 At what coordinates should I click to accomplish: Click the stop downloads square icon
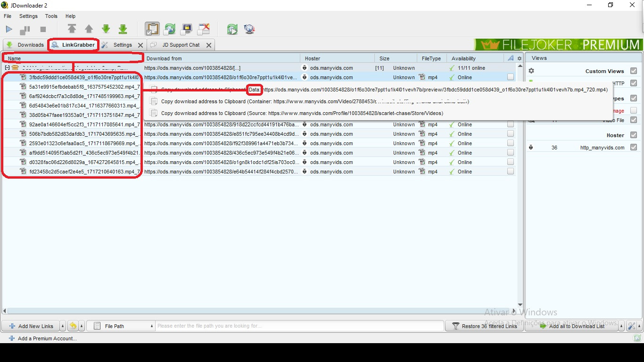click(x=43, y=29)
